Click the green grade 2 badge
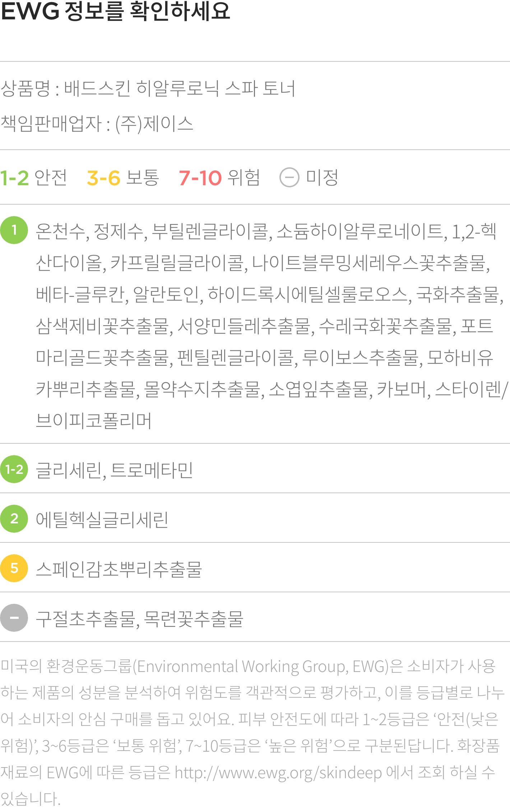The image size is (510, 812). (x=14, y=519)
